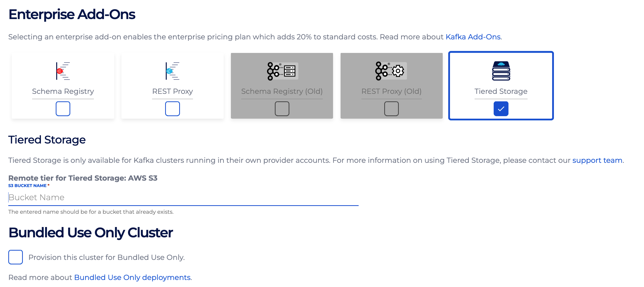This screenshot has width=644, height=287.
Task: Click the Tiered Storage server icon
Action: (501, 71)
